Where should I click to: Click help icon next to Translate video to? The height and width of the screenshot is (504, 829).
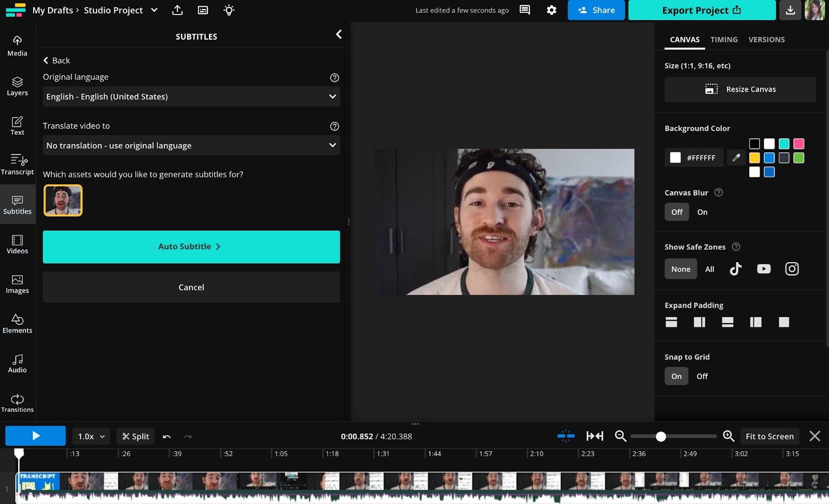[335, 126]
